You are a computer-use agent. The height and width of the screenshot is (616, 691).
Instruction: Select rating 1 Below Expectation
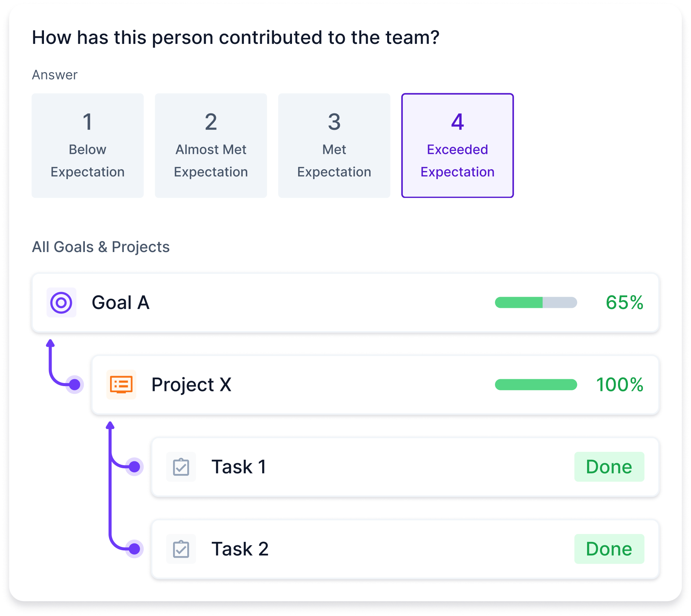[x=88, y=145]
